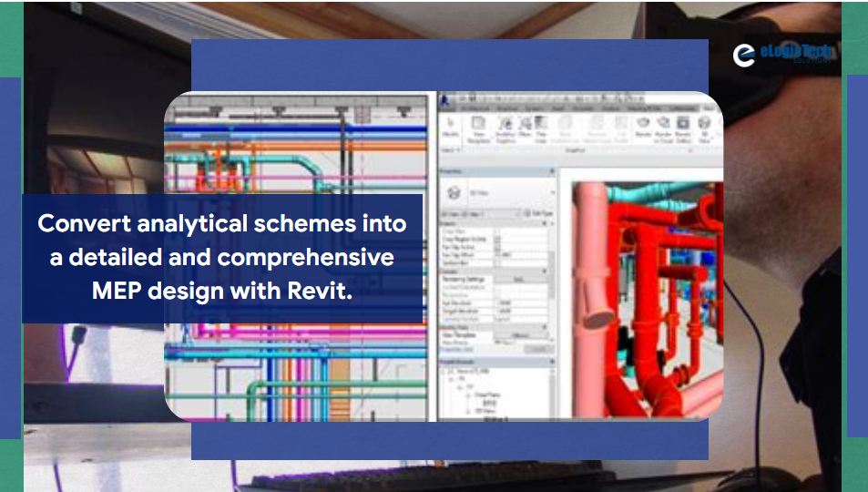This screenshot has height=492, width=868.
Task: Close the Project Browser panel
Action: [x=551, y=361]
